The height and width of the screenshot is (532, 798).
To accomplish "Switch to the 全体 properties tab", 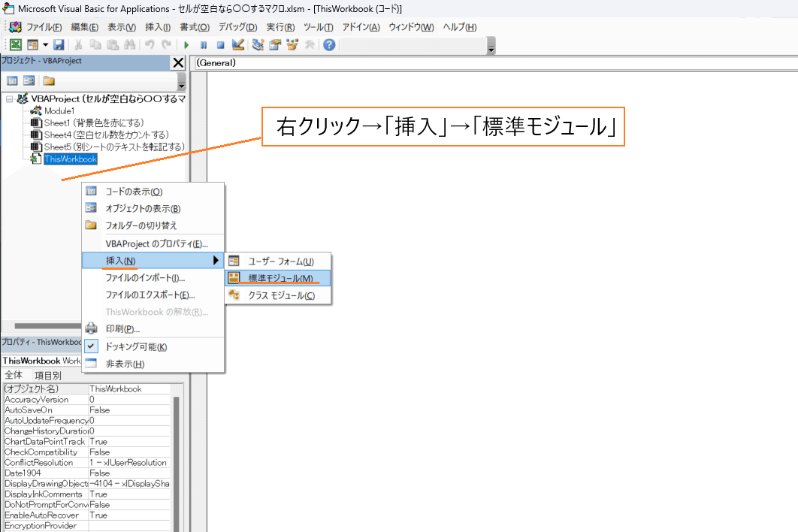I will (14, 375).
